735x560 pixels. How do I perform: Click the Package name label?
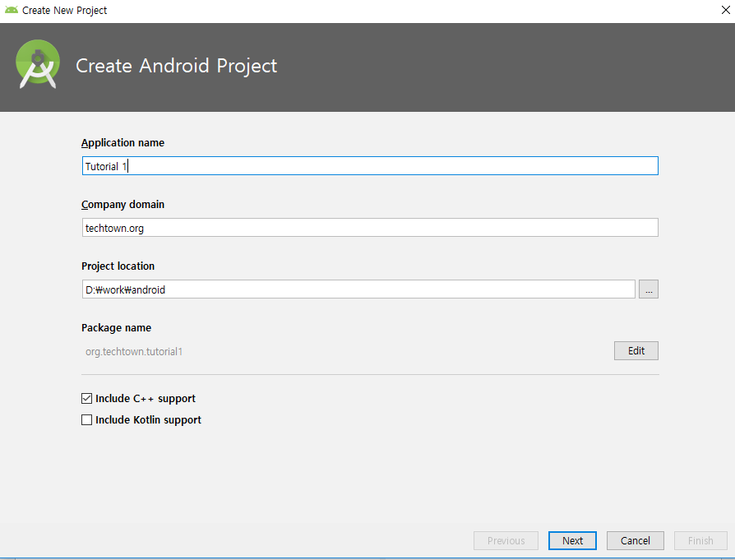point(116,328)
